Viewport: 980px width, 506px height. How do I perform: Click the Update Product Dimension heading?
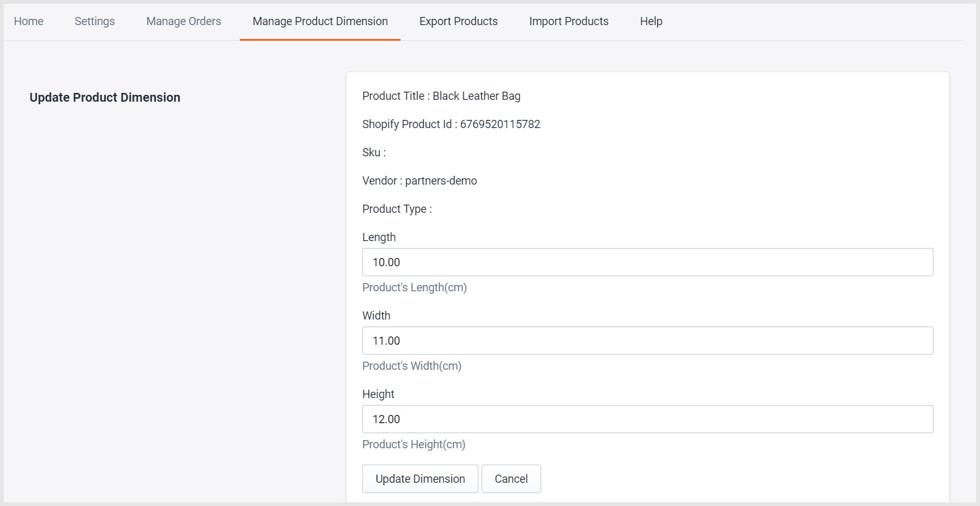coord(105,97)
